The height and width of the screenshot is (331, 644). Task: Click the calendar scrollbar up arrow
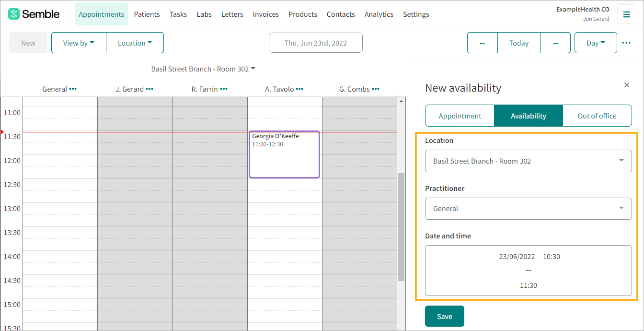click(x=402, y=101)
